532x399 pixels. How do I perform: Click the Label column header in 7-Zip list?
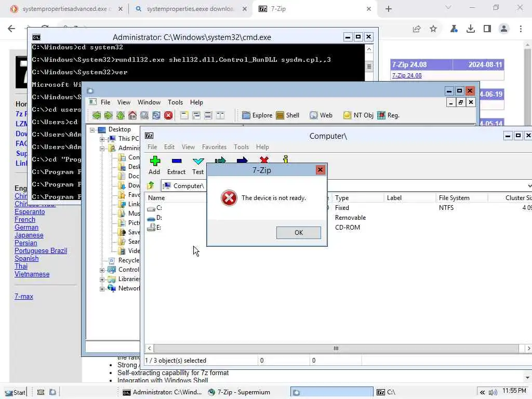click(409, 198)
